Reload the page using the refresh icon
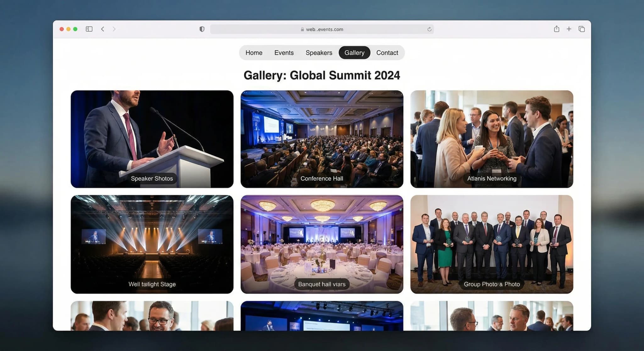Viewport: 644px width, 351px height. tap(429, 29)
